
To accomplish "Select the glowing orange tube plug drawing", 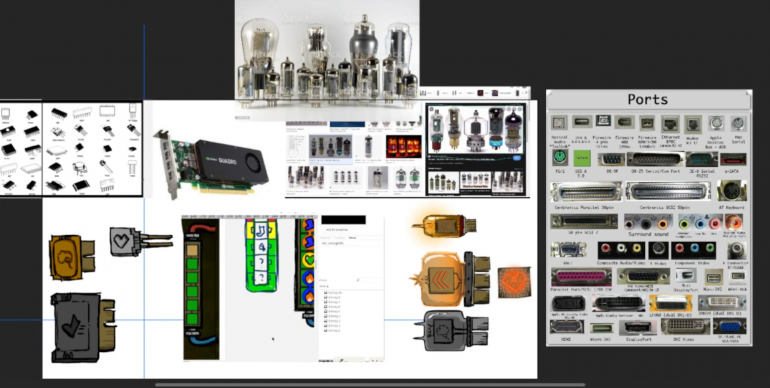I will [445, 225].
